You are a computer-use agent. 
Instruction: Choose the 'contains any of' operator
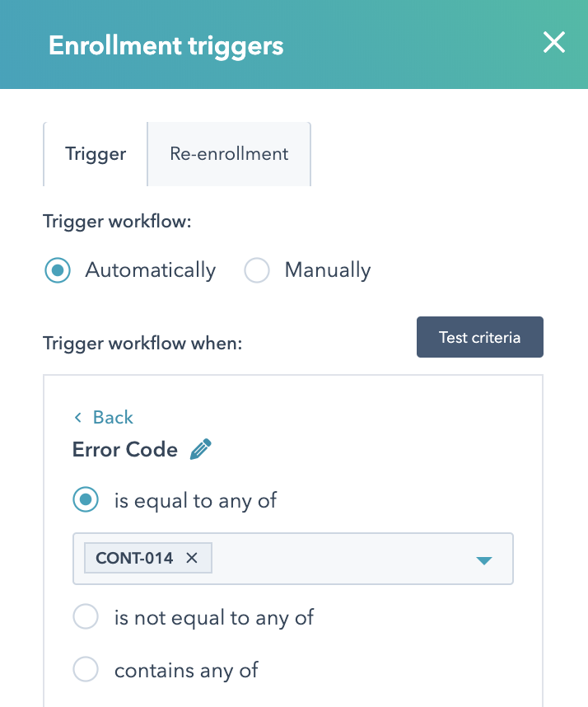pos(86,669)
